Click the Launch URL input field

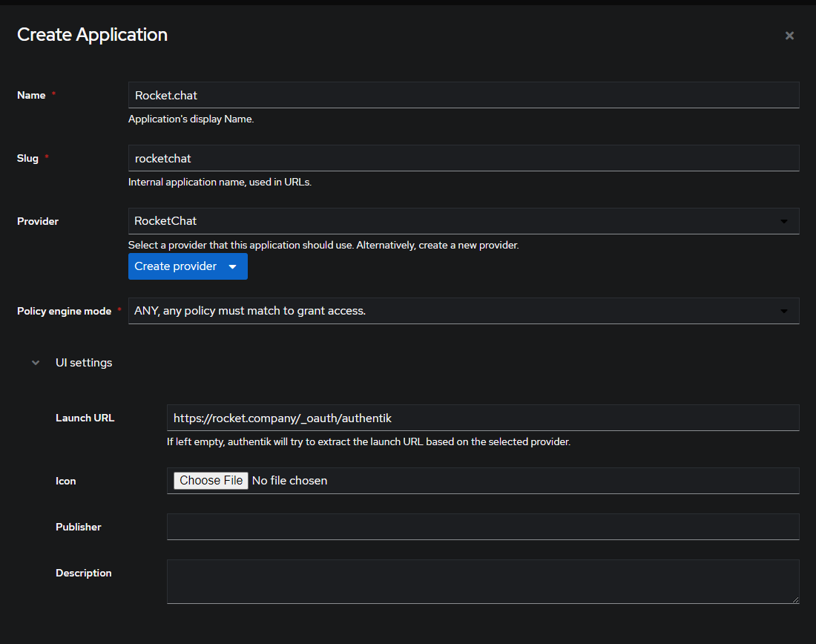click(483, 418)
